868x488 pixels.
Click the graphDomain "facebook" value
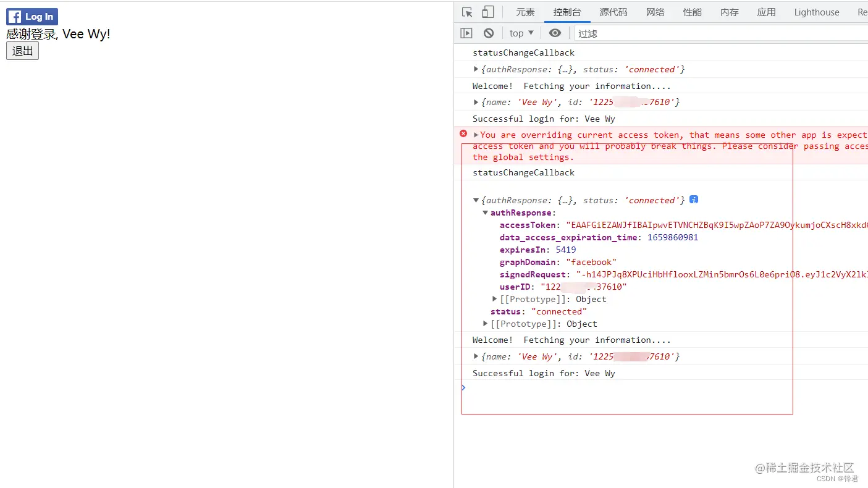[591, 262]
